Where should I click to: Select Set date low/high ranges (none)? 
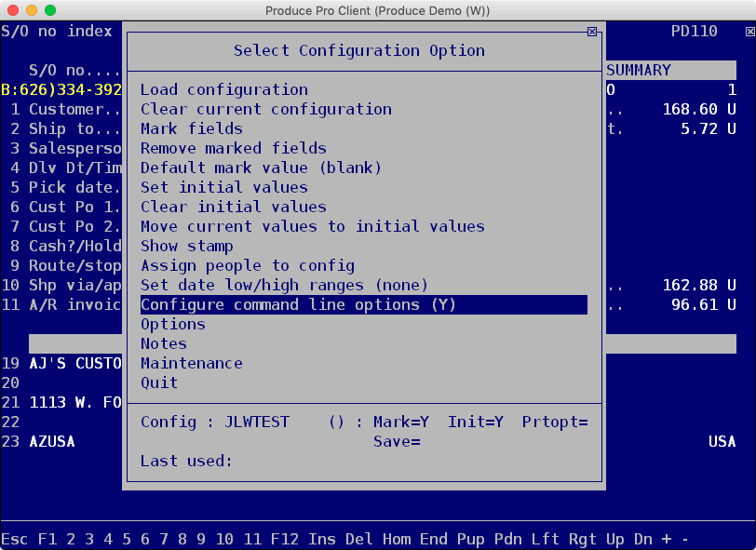coord(284,286)
